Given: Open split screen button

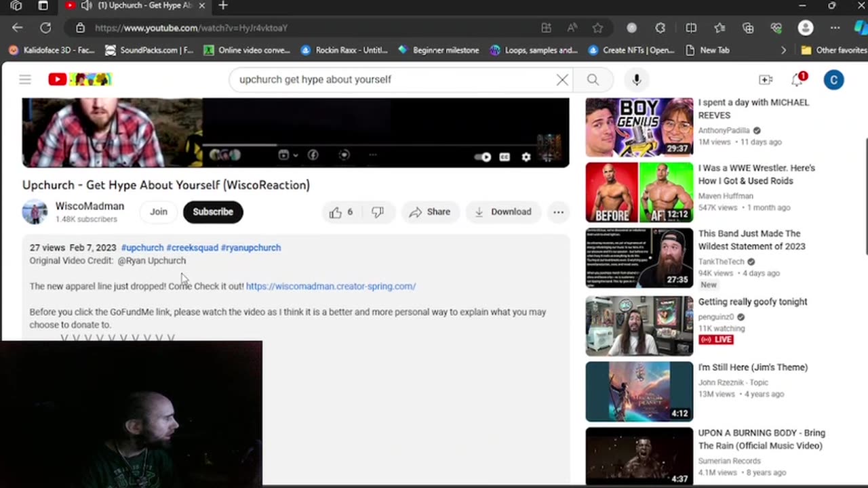Looking at the screenshot, I should 691,28.
